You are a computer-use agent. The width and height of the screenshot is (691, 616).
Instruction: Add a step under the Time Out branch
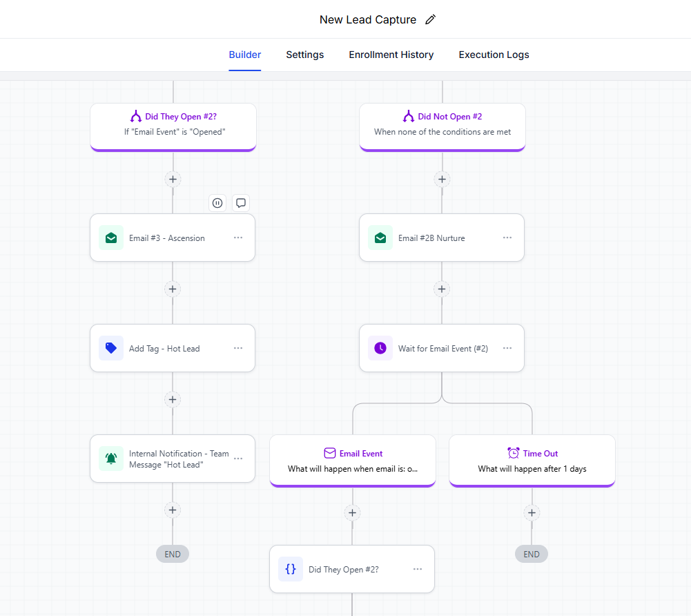[x=532, y=512]
